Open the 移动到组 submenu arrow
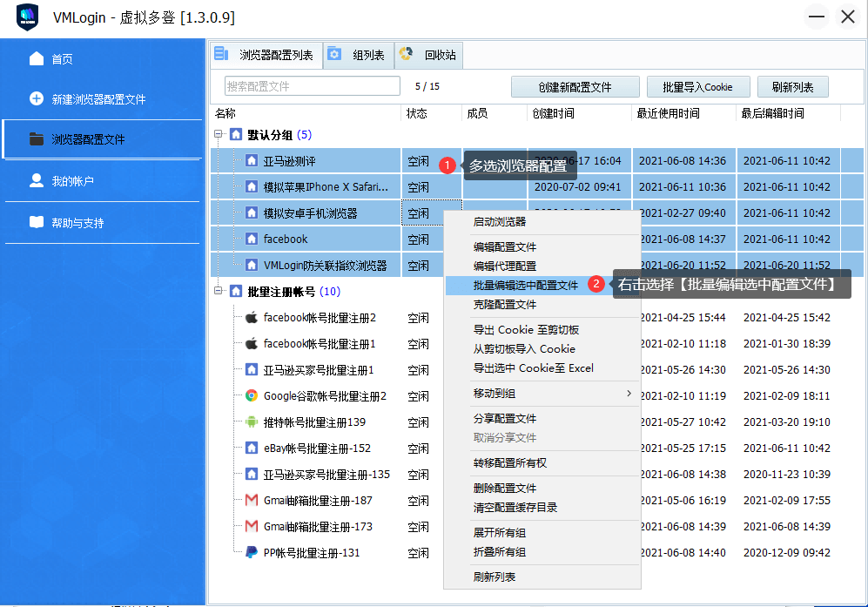Viewport: 868px width, 607px height. [x=629, y=394]
